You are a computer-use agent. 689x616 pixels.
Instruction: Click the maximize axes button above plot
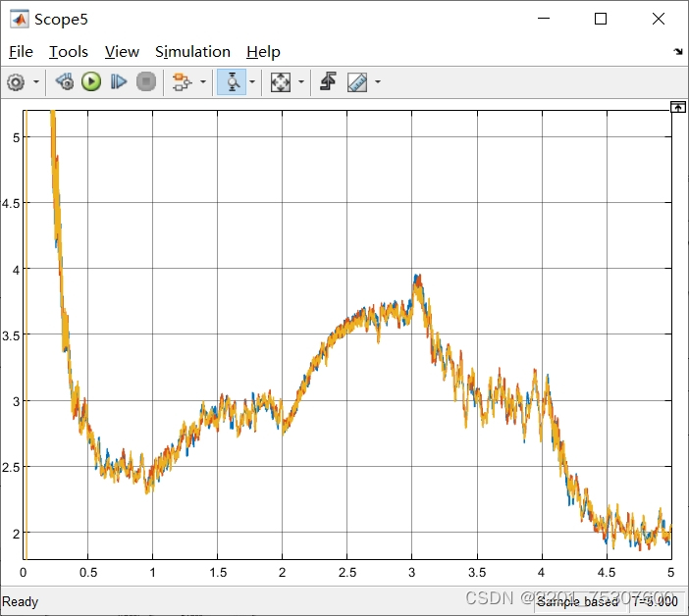(677, 107)
